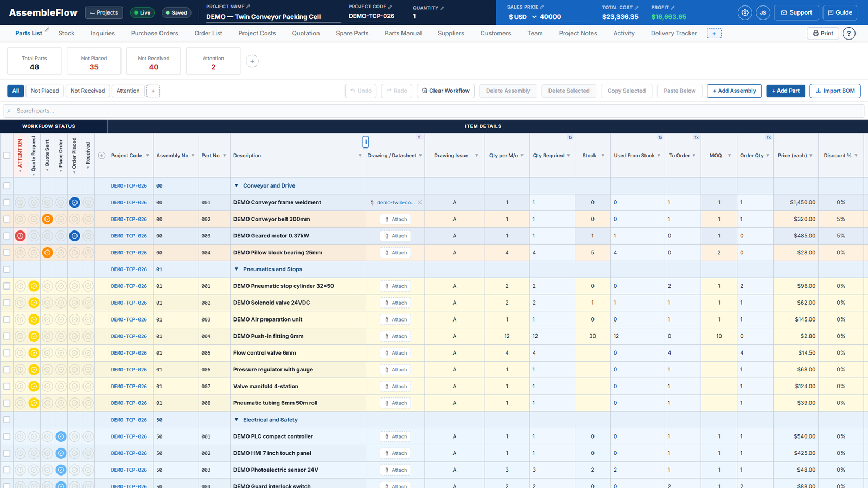Check the row for Pillow block bearing 25mm
The width and height of the screenshot is (868, 488).
tap(7, 253)
